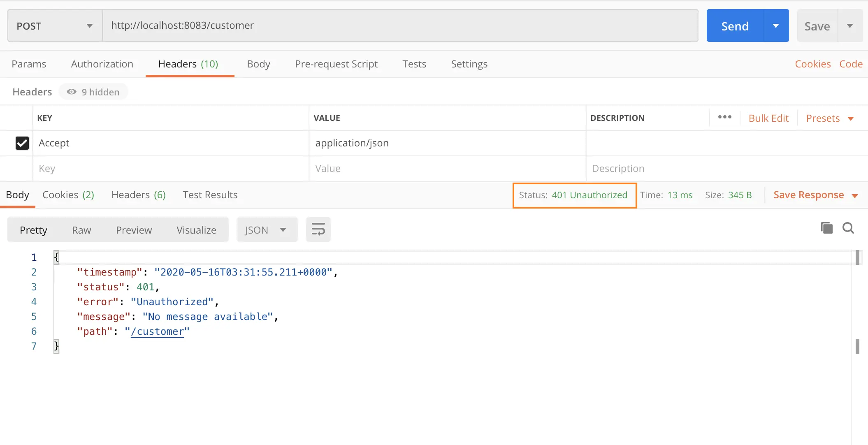The width and height of the screenshot is (868, 445).
Task: Click the timestamp value in the response
Action: click(x=243, y=272)
